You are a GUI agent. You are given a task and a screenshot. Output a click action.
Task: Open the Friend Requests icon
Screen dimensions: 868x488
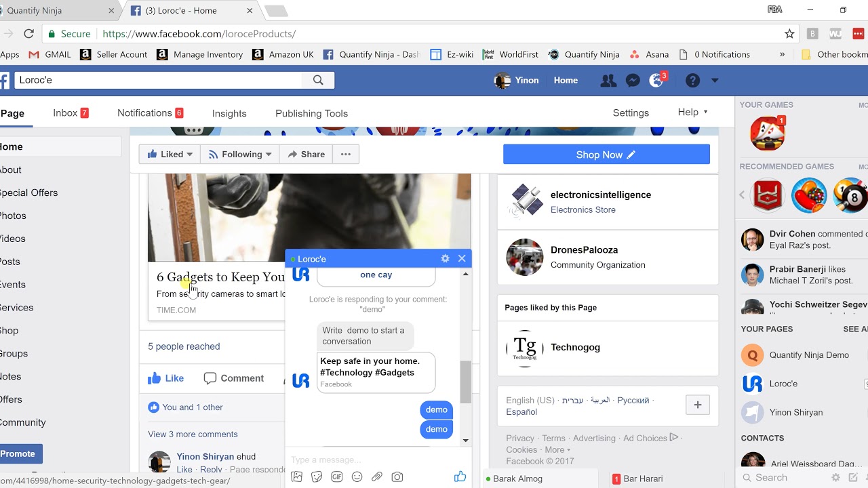(x=608, y=81)
